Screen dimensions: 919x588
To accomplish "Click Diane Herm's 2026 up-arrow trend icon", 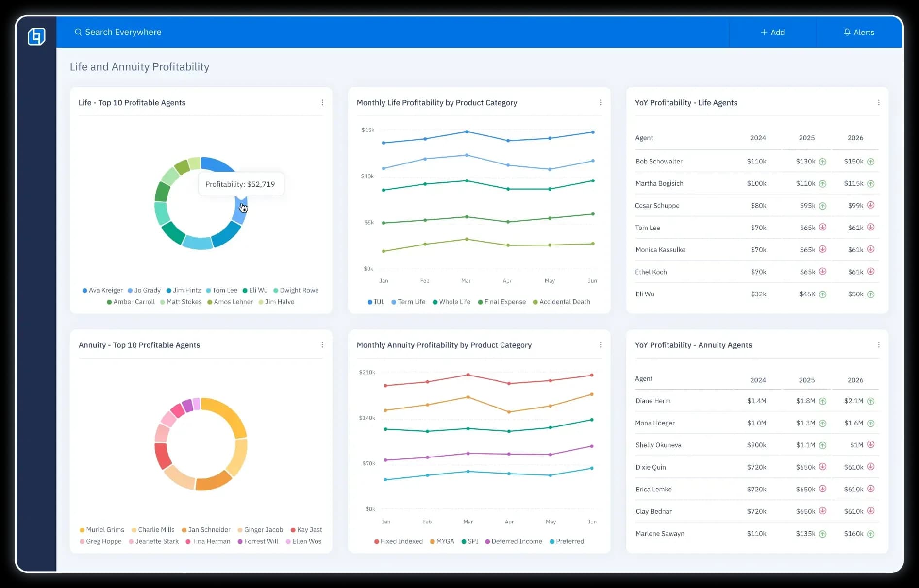I will [x=870, y=401].
